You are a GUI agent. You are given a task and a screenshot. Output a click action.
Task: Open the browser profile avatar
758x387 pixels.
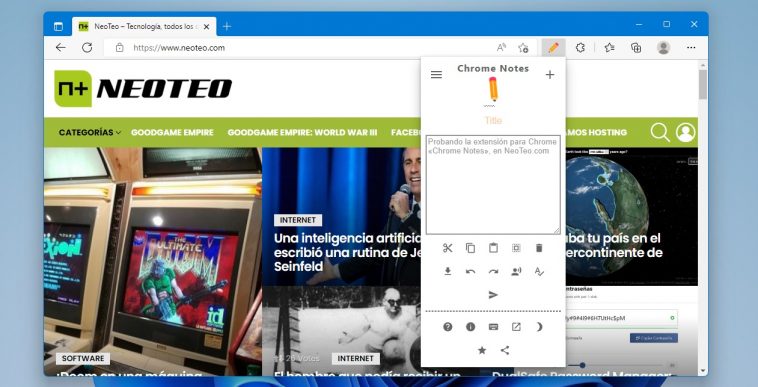pos(664,48)
